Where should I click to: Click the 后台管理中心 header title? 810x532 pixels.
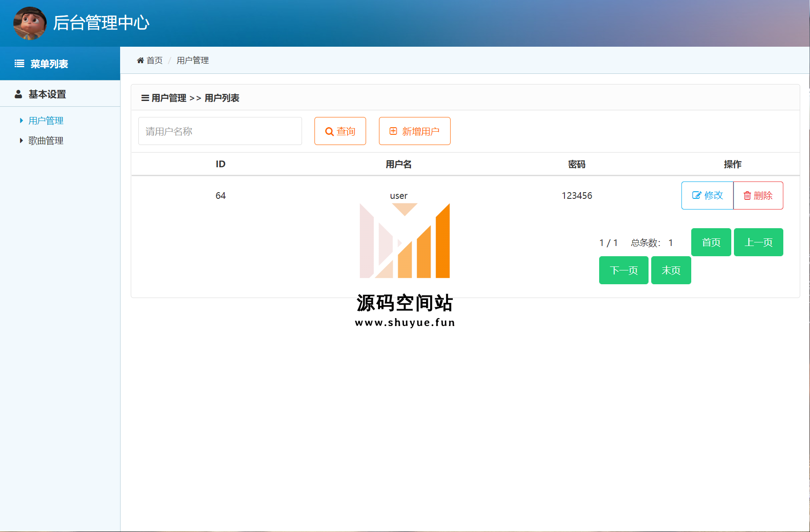point(101,23)
